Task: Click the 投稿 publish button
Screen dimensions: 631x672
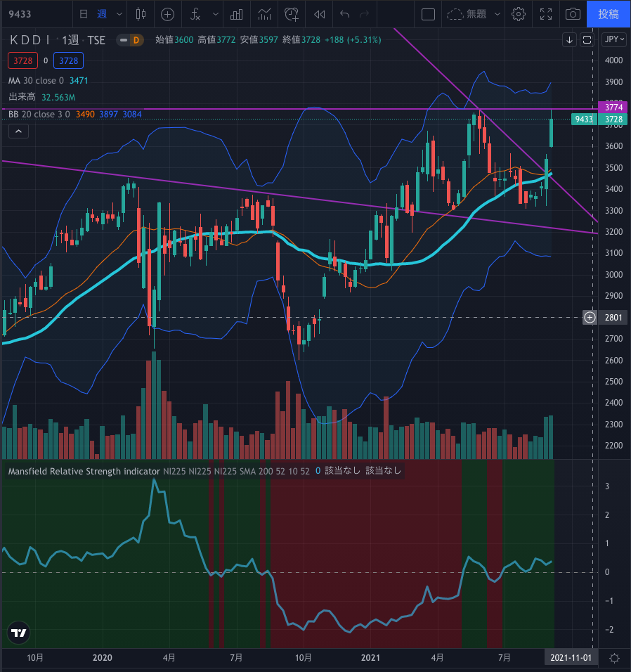Action: 609,14
